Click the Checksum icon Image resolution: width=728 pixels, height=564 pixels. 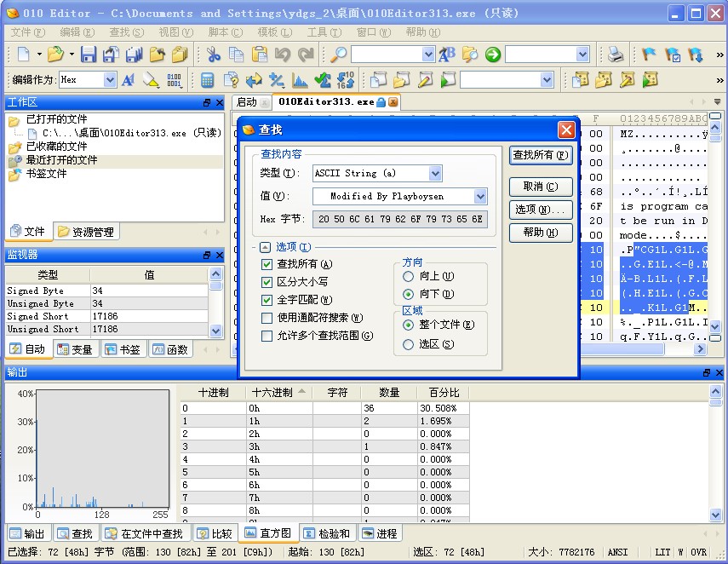pyautogui.click(x=322, y=80)
